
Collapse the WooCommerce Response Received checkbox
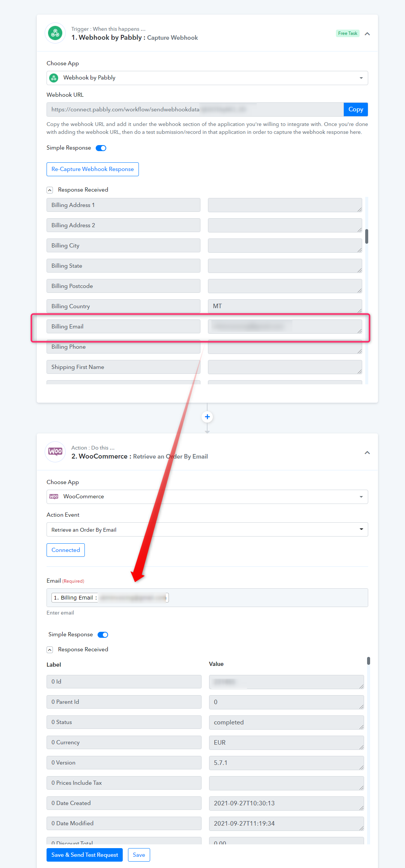point(50,650)
